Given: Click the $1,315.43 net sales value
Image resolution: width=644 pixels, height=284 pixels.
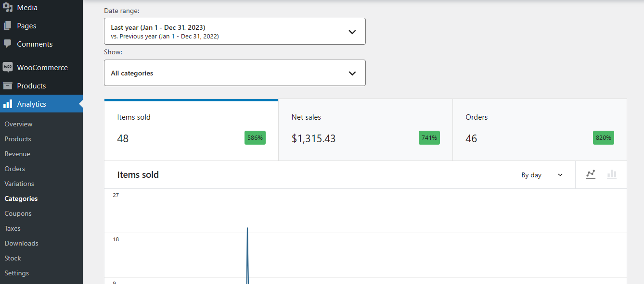Looking at the screenshot, I should coord(314,138).
